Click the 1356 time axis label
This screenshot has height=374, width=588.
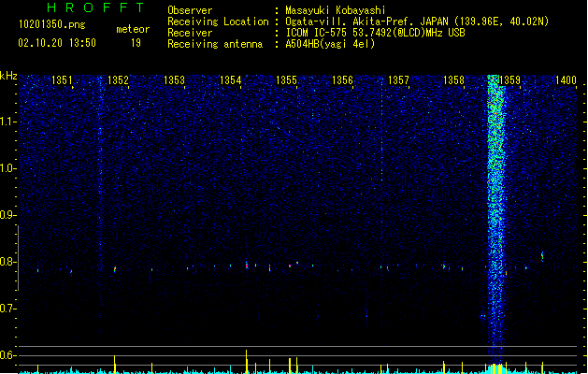[x=342, y=80]
